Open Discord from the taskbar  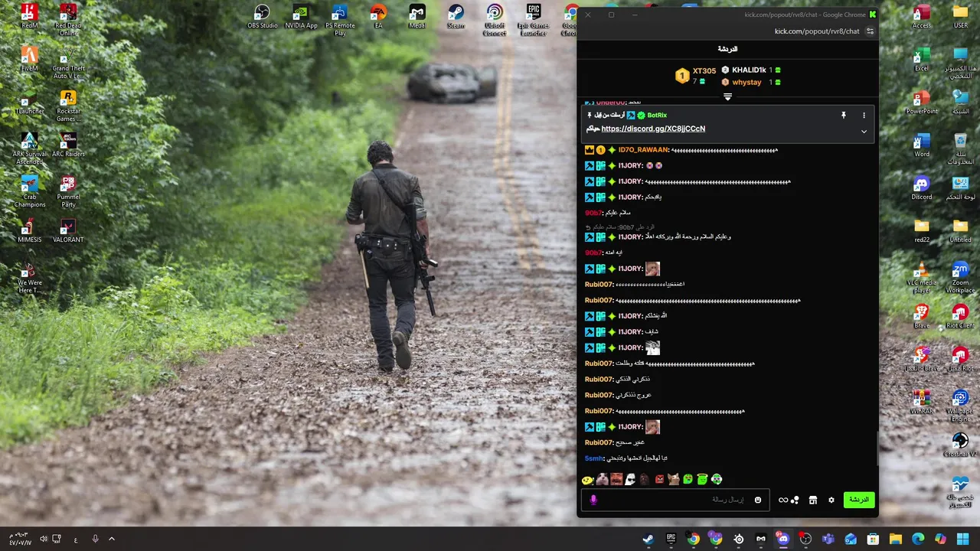click(782, 539)
